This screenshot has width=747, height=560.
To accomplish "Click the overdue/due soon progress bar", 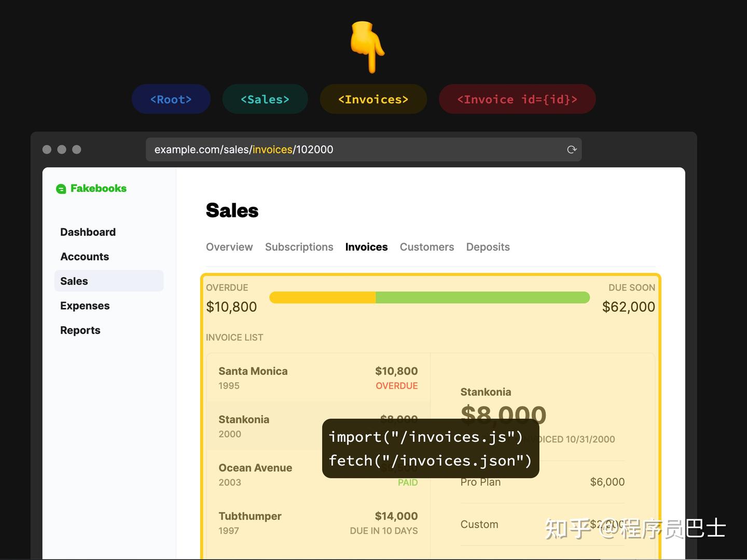I will [x=430, y=298].
